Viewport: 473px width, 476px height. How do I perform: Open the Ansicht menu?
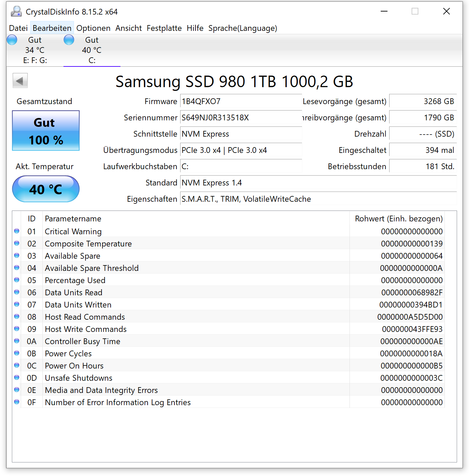click(x=129, y=28)
